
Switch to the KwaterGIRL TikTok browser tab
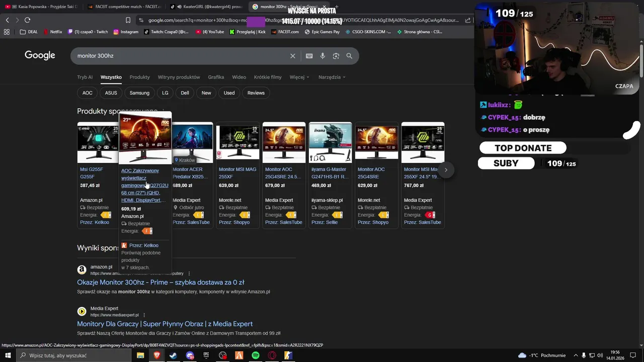tap(206, 7)
